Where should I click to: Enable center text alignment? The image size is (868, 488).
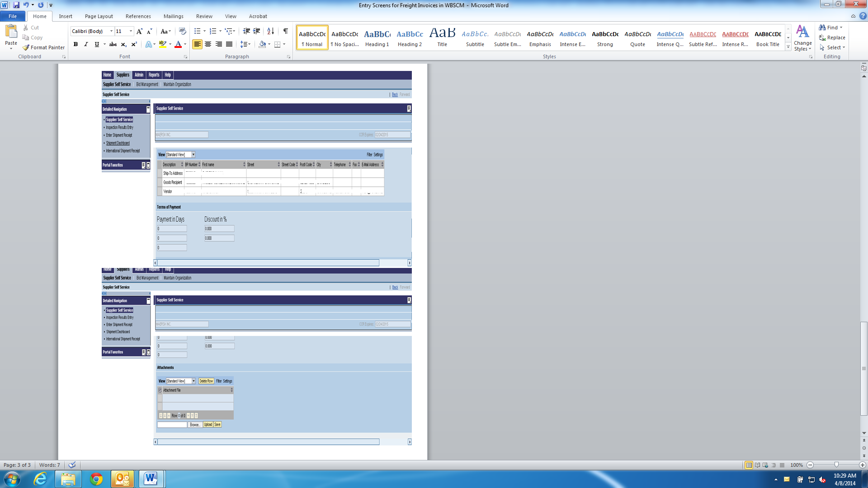208,44
